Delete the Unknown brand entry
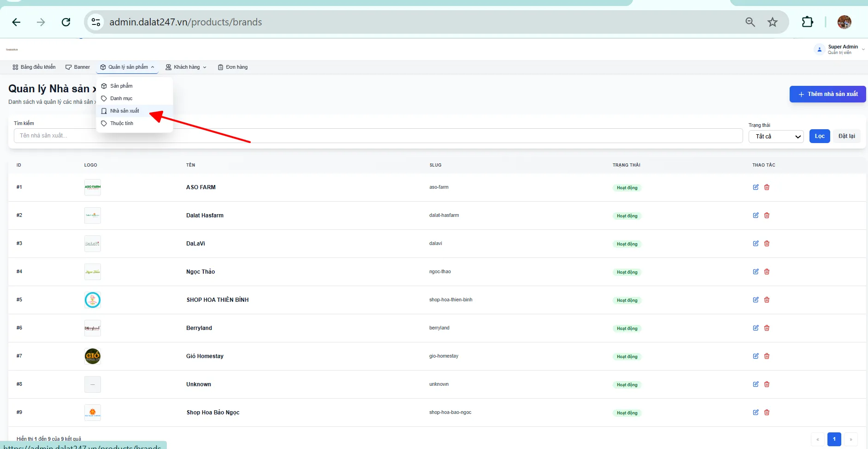Viewport: 868px width, 449px height. tap(767, 384)
